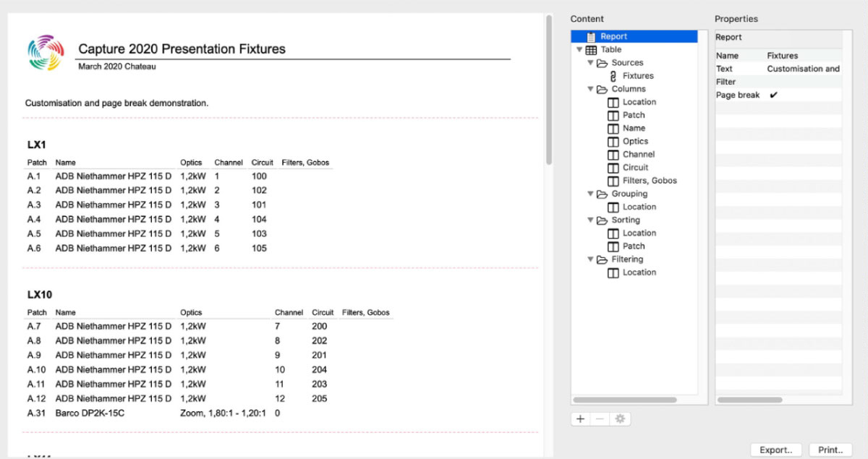Click the Name property value Fixtures

pos(782,56)
